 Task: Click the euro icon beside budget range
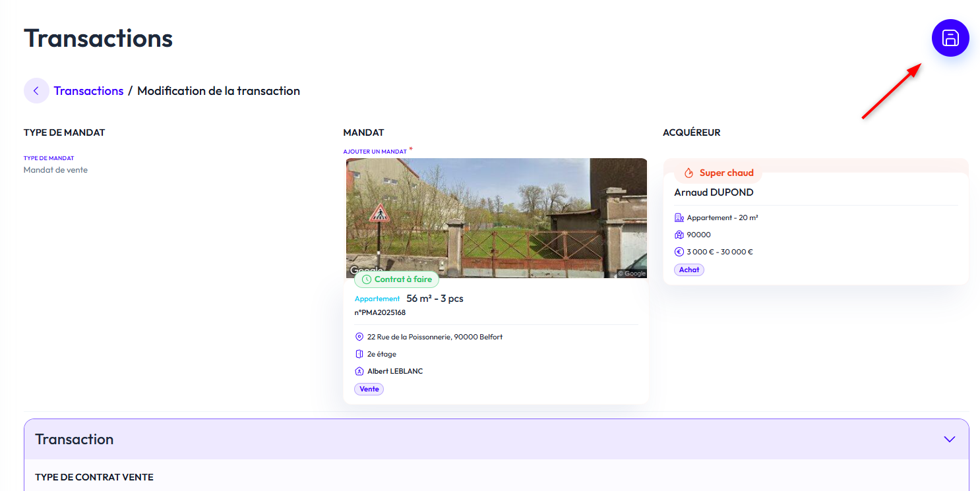point(679,252)
